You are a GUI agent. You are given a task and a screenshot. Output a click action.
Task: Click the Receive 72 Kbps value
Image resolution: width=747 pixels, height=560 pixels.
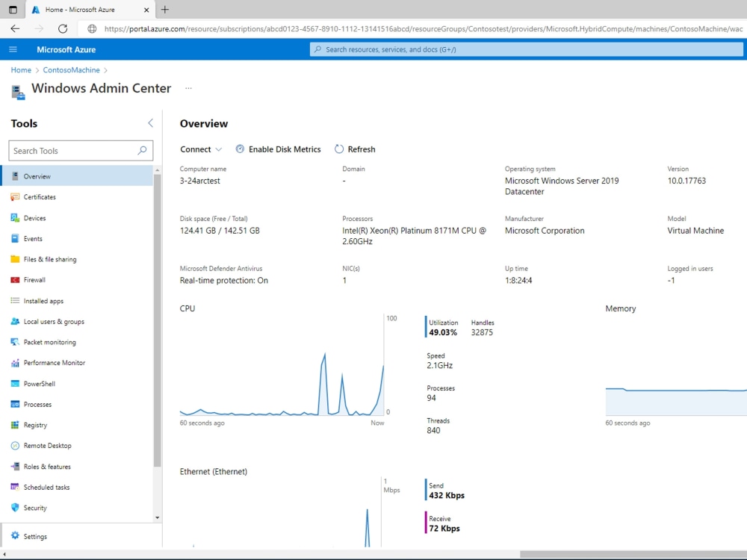(444, 528)
